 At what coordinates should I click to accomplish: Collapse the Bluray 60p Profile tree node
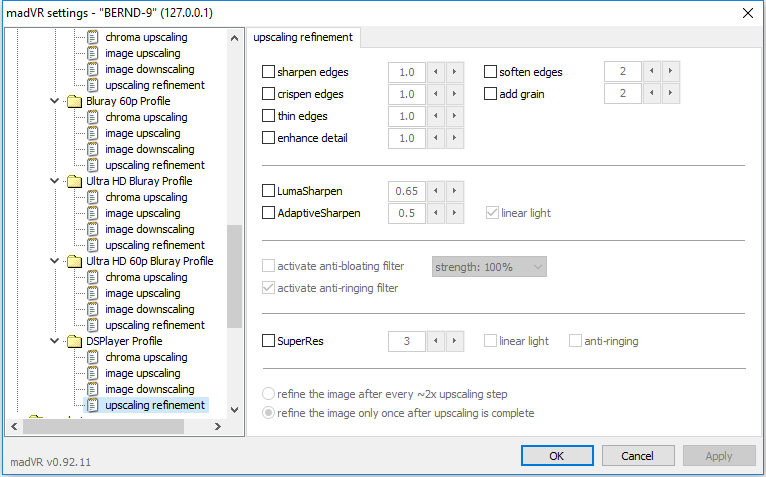(55, 101)
